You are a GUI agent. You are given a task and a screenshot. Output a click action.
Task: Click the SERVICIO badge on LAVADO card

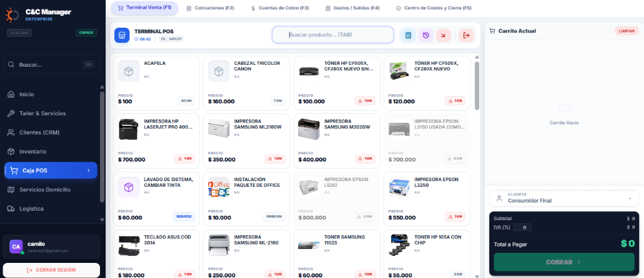tap(184, 217)
